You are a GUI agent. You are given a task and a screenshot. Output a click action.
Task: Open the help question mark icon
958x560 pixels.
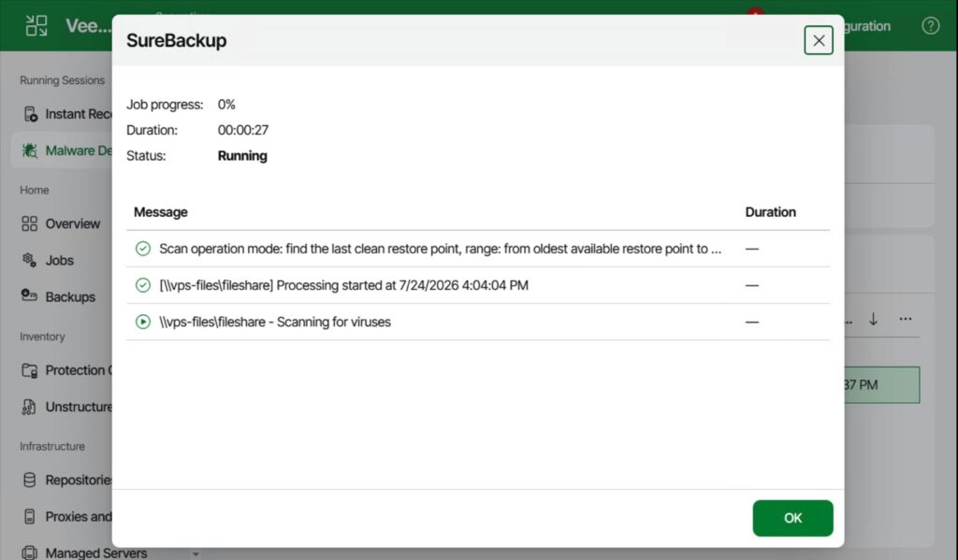(x=931, y=25)
